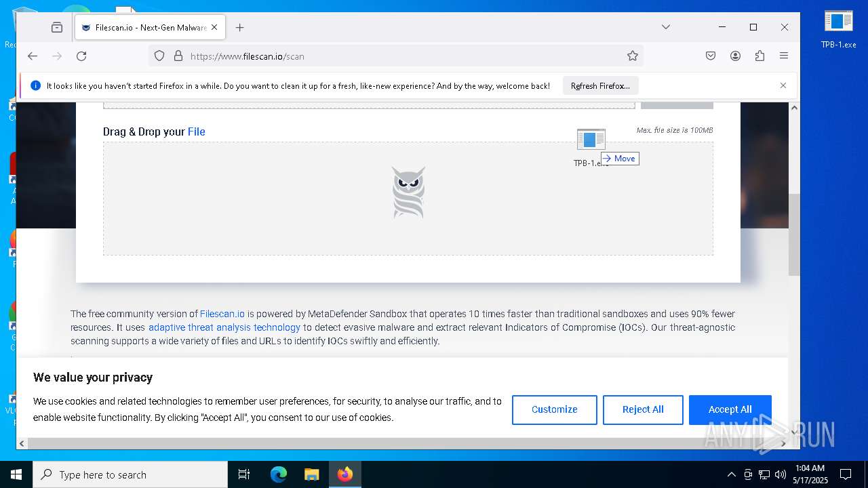Open adaptive threat analysis technology link
The width and height of the screenshot is (868, 488).
(x=224, y=327)
